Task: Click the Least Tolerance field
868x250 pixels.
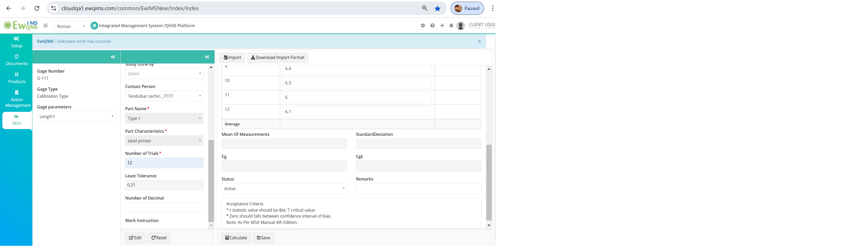Action: (164, 185)
